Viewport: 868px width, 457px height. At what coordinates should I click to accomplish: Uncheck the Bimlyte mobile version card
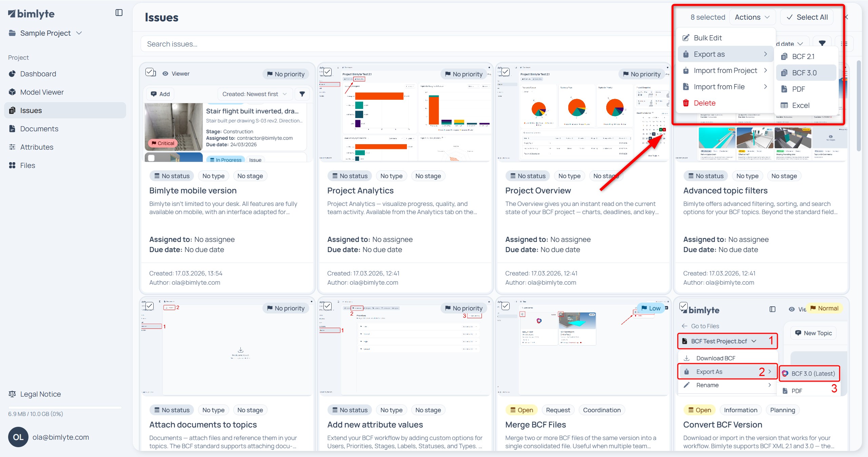150,72
